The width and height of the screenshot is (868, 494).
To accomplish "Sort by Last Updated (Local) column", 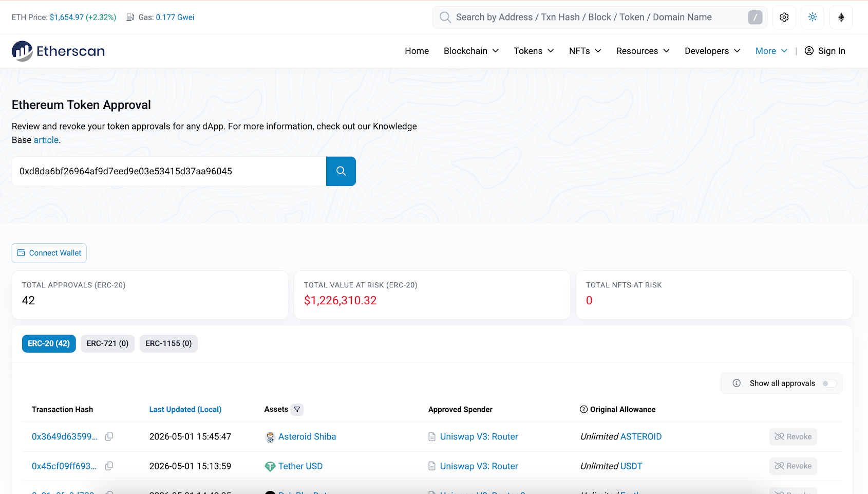I will [x=185, y=410].
